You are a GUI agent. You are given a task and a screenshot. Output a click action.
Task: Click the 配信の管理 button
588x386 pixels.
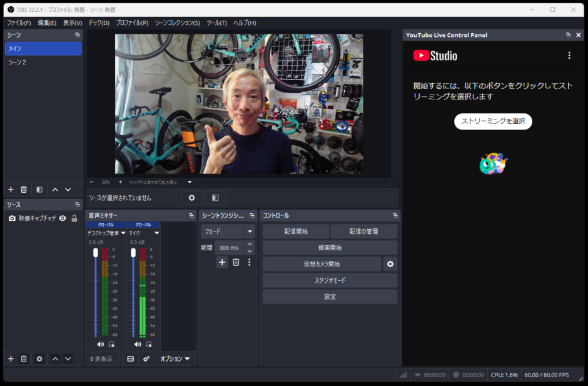(x=364, y=231)
